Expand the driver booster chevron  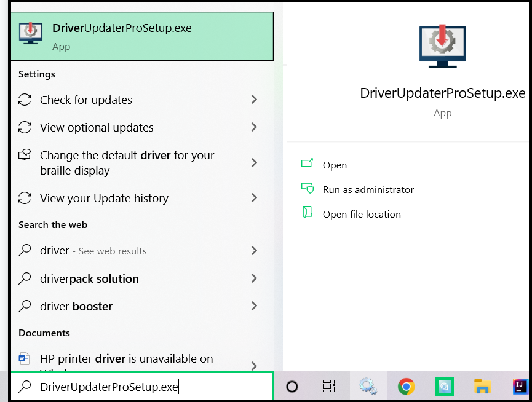pos(254,306)
